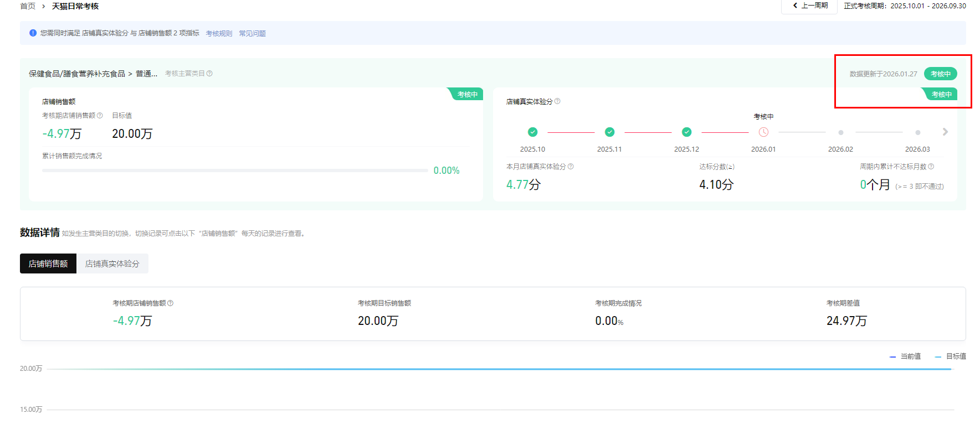Toggle 目标值 legend series in chart
The height and width of the screenshot is (429, 980).
tap(951, 356)
